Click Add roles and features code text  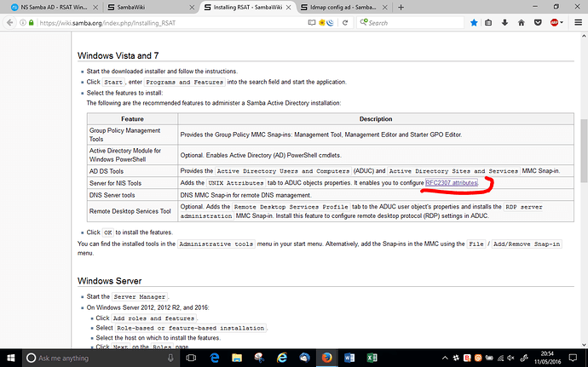tap(153, 318)
